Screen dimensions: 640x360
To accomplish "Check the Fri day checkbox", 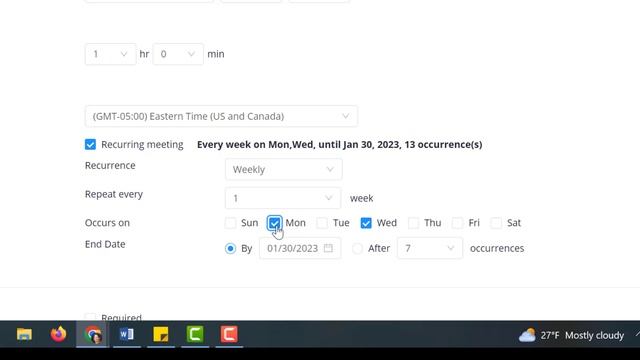I will pos(458,223).
